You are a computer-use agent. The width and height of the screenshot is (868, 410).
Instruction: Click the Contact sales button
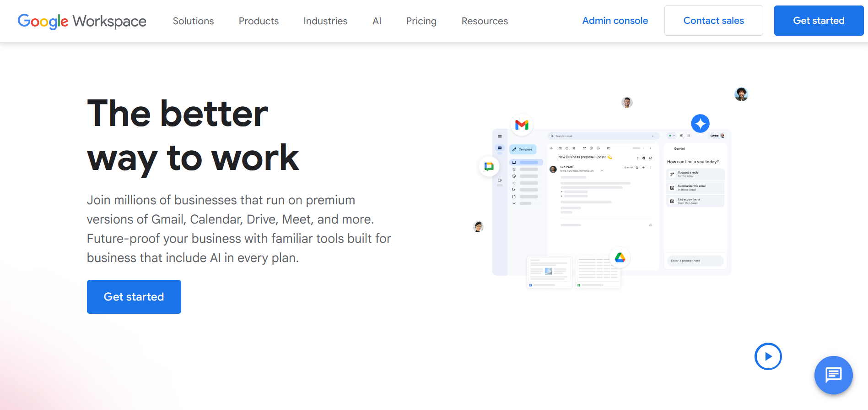[x=713, y=21]
